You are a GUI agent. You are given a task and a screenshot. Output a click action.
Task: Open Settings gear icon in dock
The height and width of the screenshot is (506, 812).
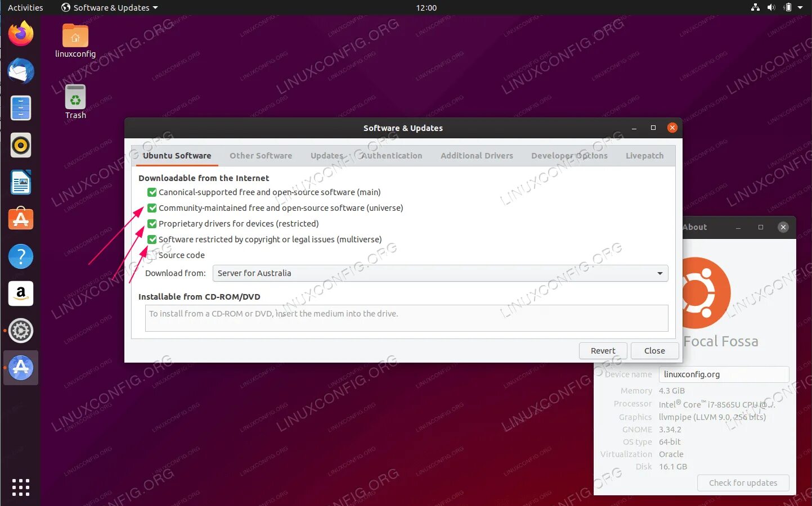pyautogui.click(x=21, y=331)
